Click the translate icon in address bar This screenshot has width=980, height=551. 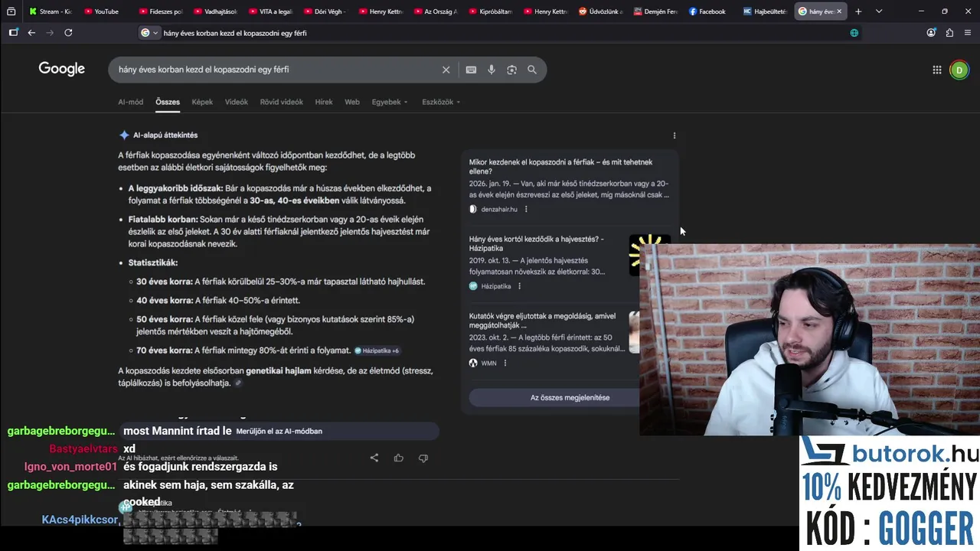click(x=854, y=33)
